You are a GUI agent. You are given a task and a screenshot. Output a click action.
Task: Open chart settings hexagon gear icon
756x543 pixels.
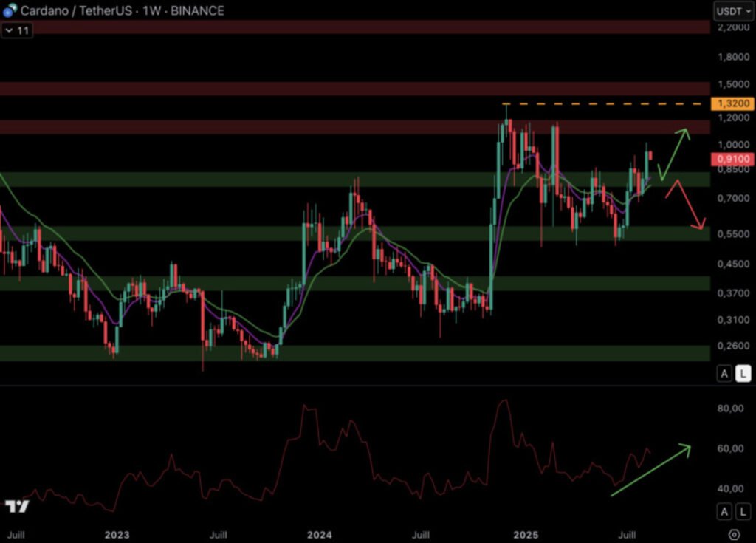click(x=734, y=534)
